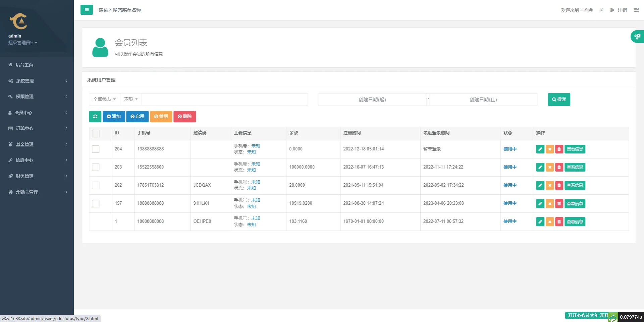Open the 不限 filter dropdown
The height and width of the screenshot is (322, 644).
click(130, 100)
